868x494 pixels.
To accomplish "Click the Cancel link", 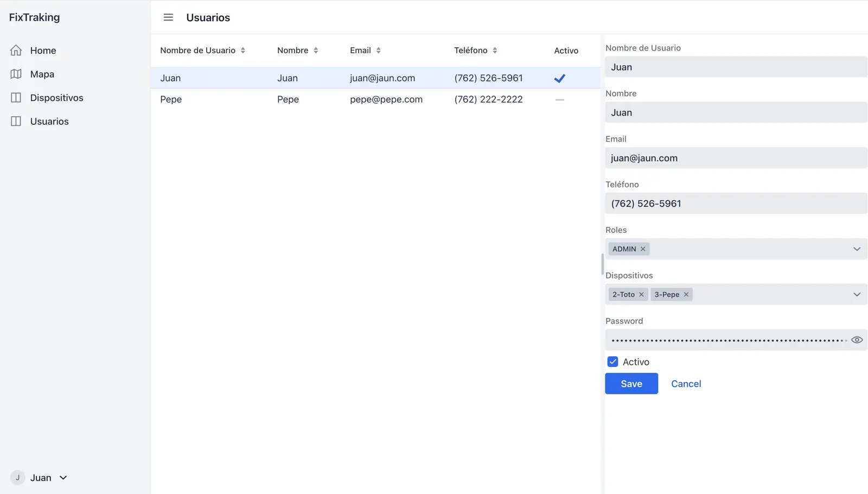I will (x=686, y=384).
